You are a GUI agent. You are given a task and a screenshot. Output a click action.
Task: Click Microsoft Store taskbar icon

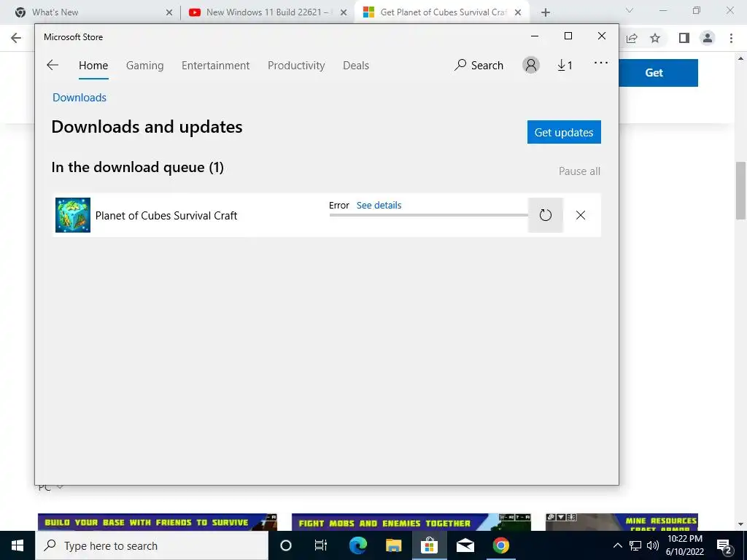429,545
